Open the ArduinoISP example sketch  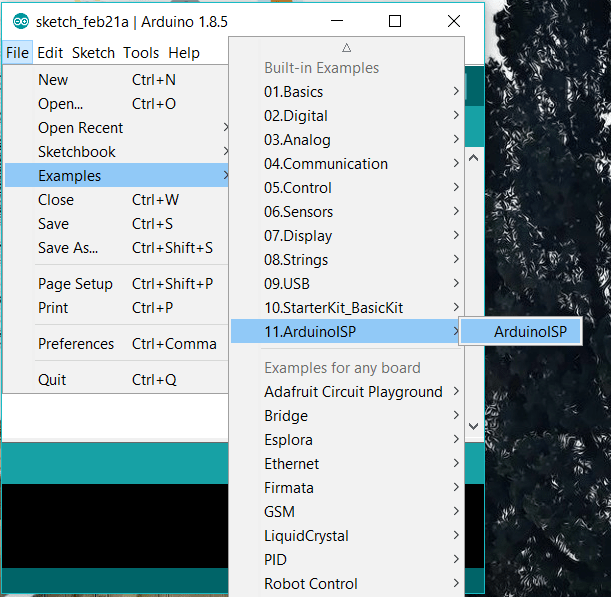521,332
